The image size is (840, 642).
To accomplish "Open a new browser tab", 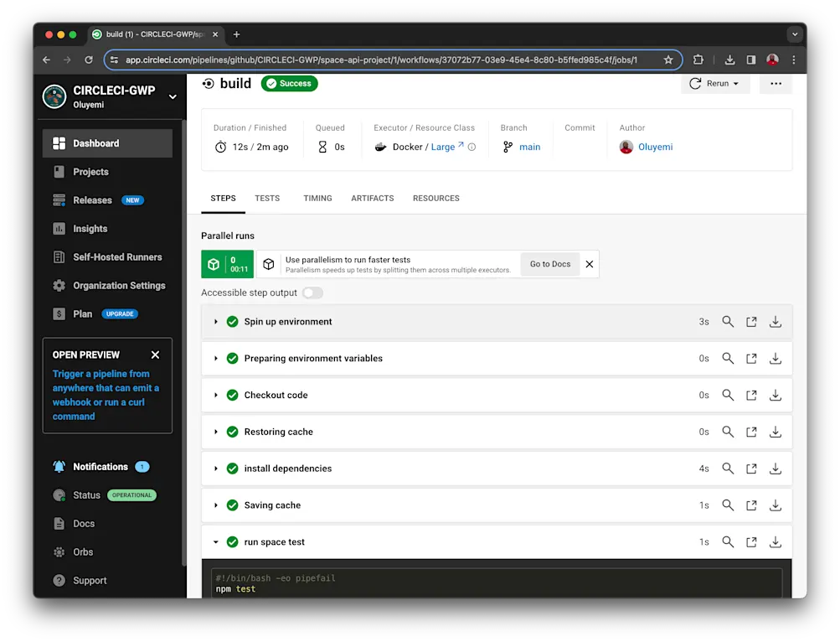I will (236, 34).
